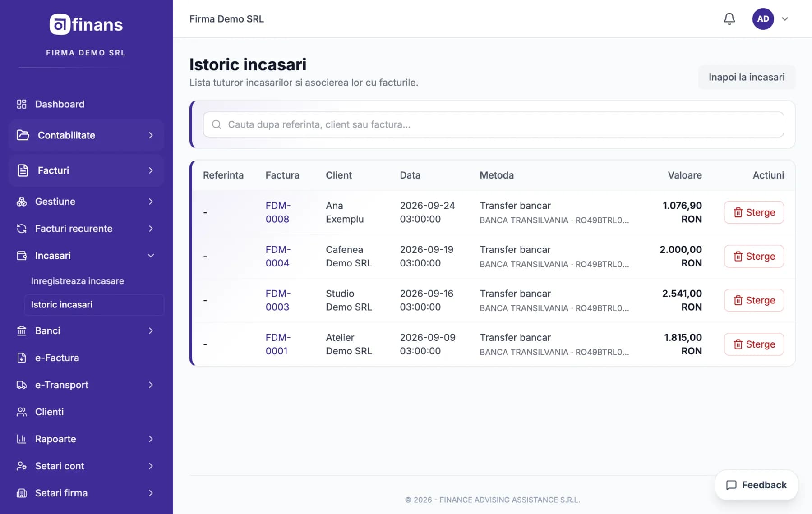The image size is (812, 514).
Task: Expand the Facturi submenu chevron
Action: [x=151, y=170]
